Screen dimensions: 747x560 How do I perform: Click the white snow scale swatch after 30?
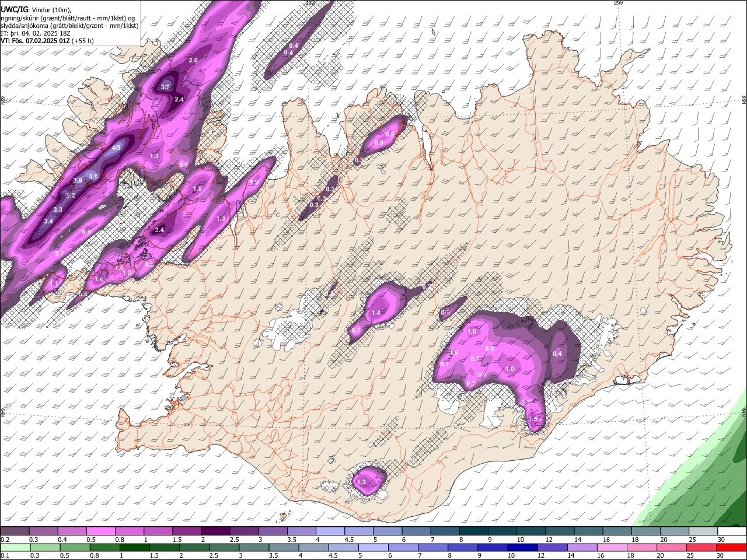pos(732,531)
